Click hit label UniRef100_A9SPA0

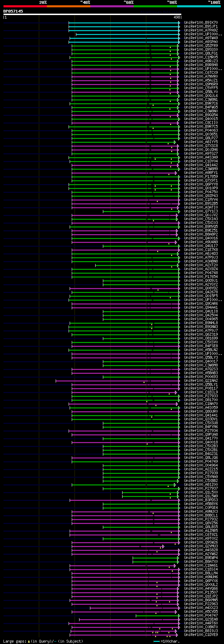[x=201, y=42]
